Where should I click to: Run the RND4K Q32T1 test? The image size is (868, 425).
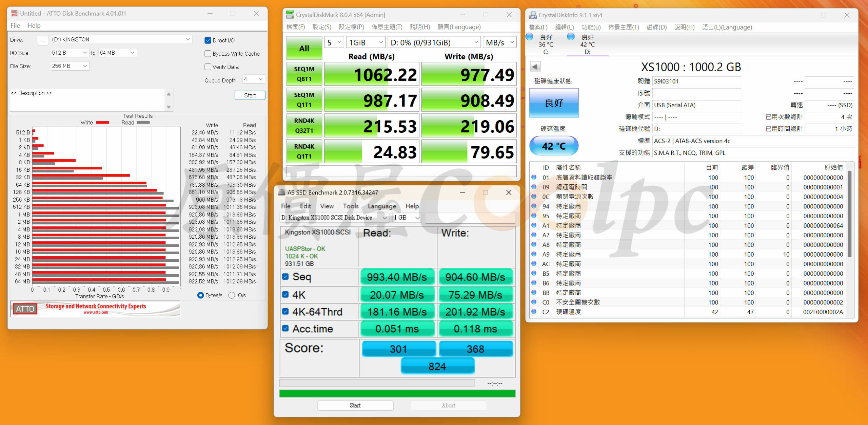click(303, 125)
